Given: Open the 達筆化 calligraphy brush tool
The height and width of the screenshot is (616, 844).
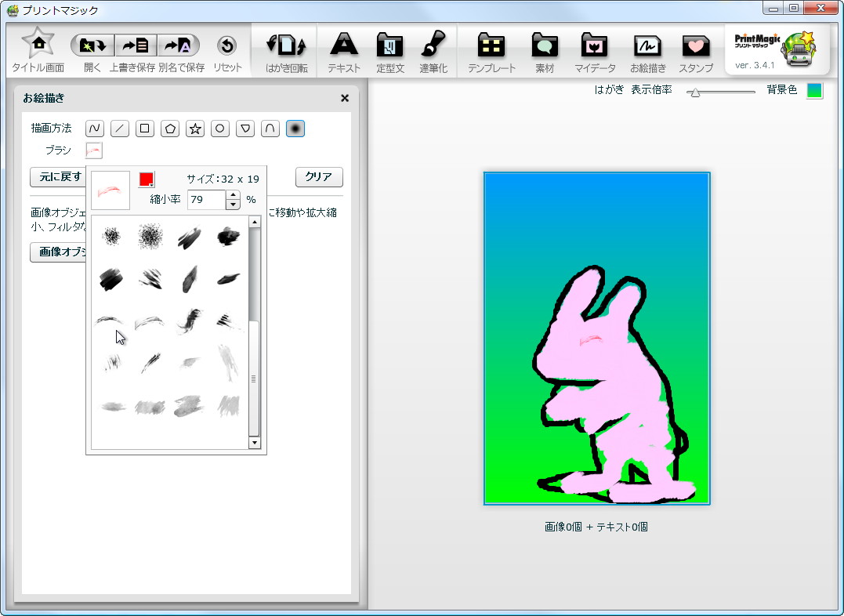Looking at the screenshot, I should pos(433,51).
